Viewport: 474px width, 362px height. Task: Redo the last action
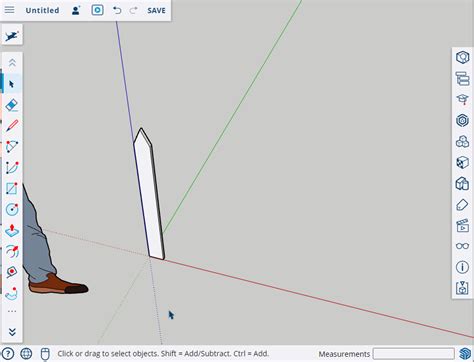[x=133, y=10]
